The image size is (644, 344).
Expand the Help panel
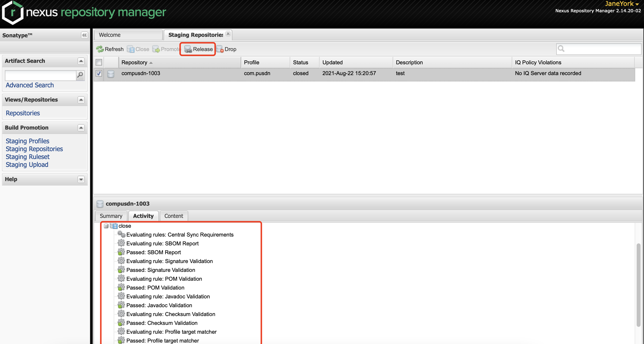point(81,179)
